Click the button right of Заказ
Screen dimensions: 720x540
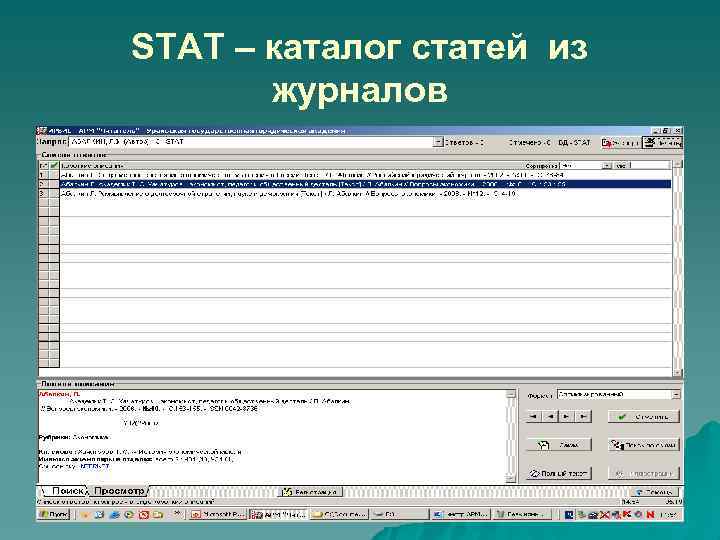click(644, 445)
